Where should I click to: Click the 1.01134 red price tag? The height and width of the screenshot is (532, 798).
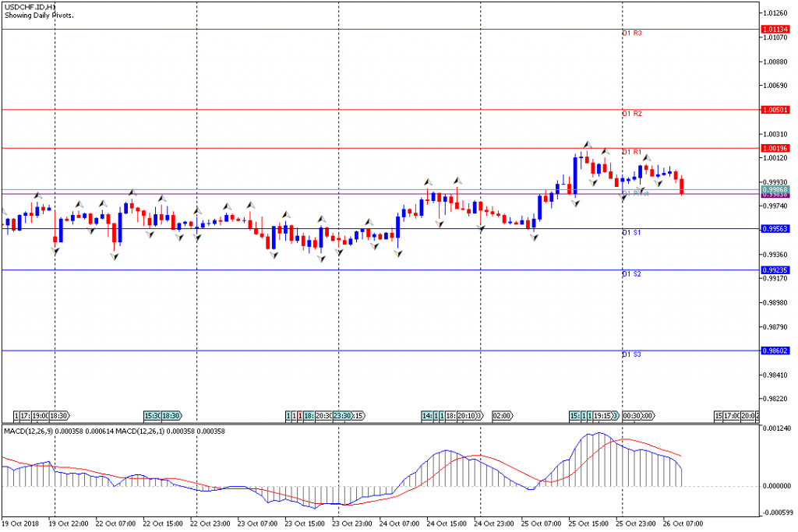776,30
